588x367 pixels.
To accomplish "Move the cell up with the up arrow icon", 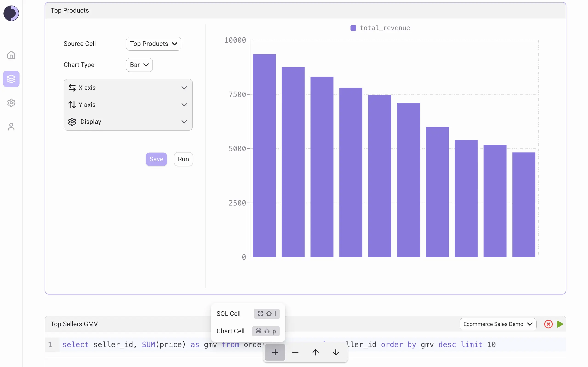I will click(x=315, y=352).
